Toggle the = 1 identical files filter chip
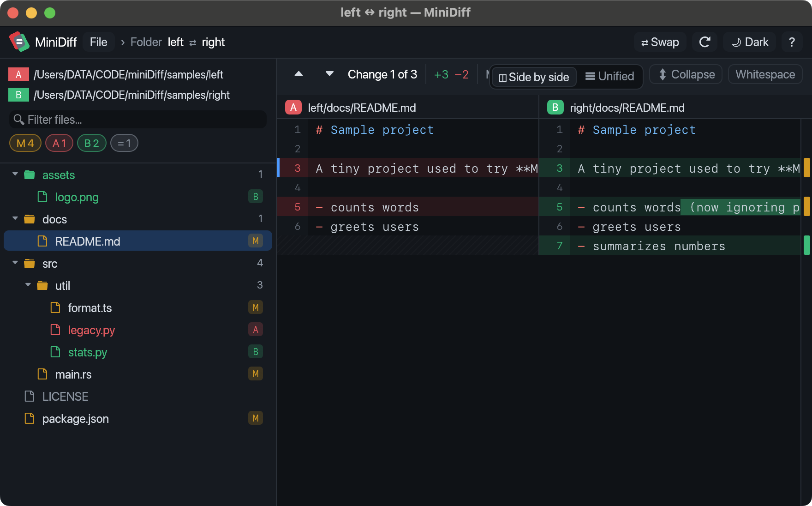The width and height of the screenshot is (812, 506). pyautogui.click(x=124, y=143)
